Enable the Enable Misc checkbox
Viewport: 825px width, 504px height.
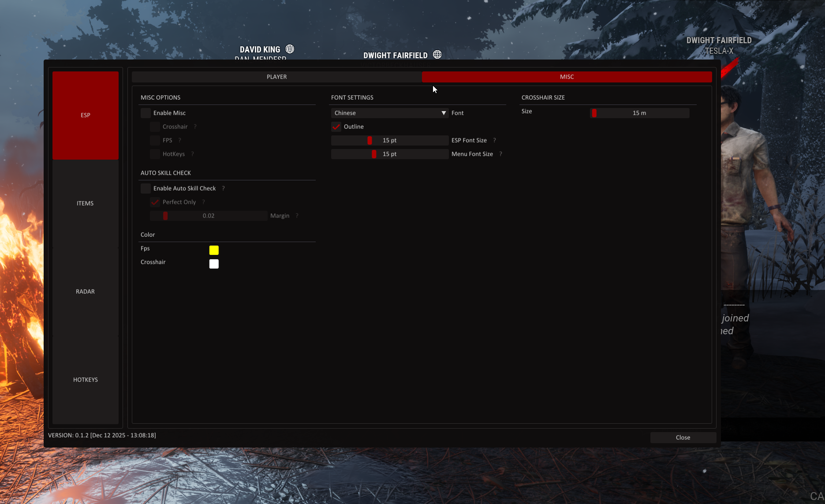coord(146,113)
